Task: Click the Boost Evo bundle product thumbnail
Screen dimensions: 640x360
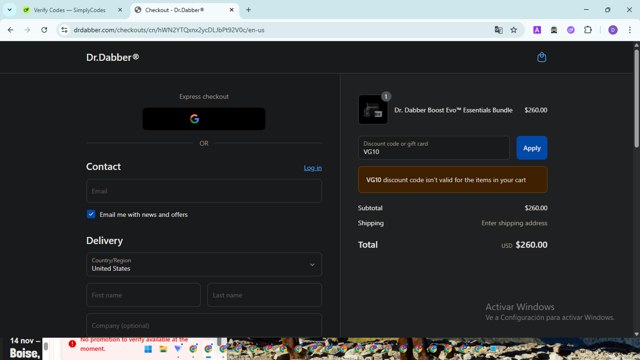Action: 373,109
